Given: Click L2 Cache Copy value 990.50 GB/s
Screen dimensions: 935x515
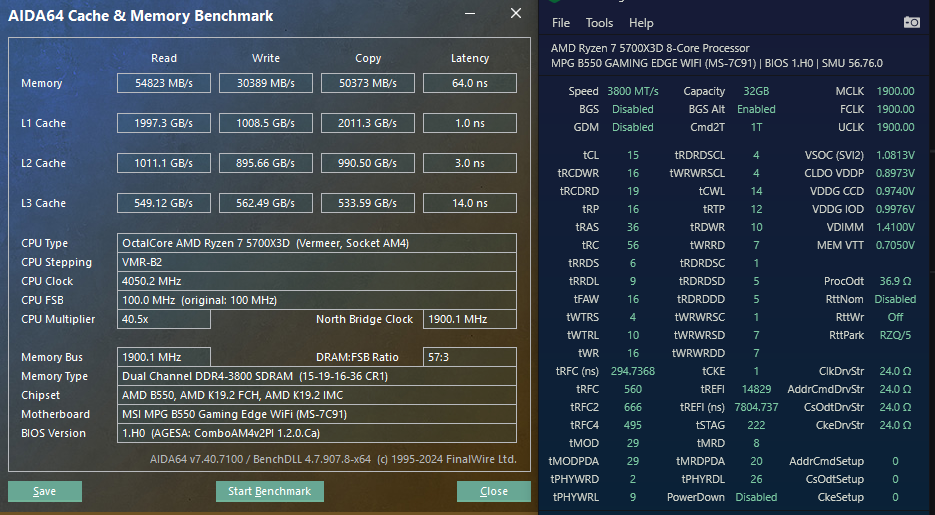Looking at the screenshot, I should (367, 163).
